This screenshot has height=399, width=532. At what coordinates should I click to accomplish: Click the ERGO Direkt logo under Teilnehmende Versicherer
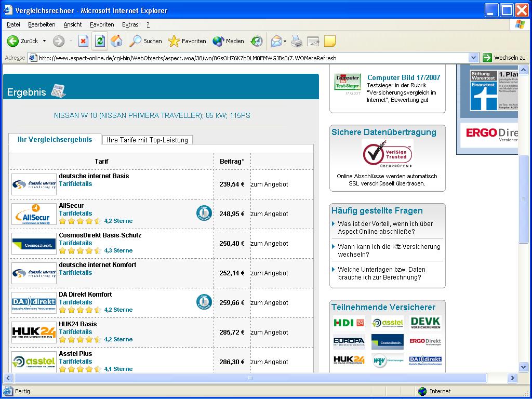tap(425, 341)
